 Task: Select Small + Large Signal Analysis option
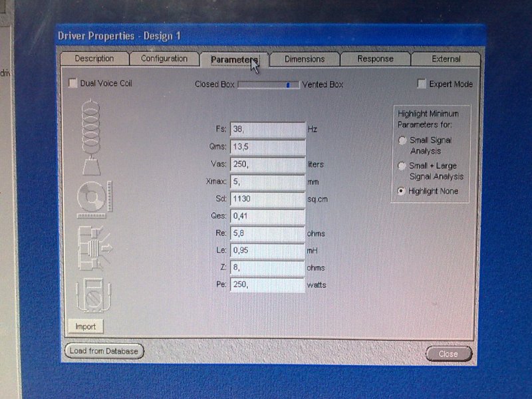tap(402, 166)
